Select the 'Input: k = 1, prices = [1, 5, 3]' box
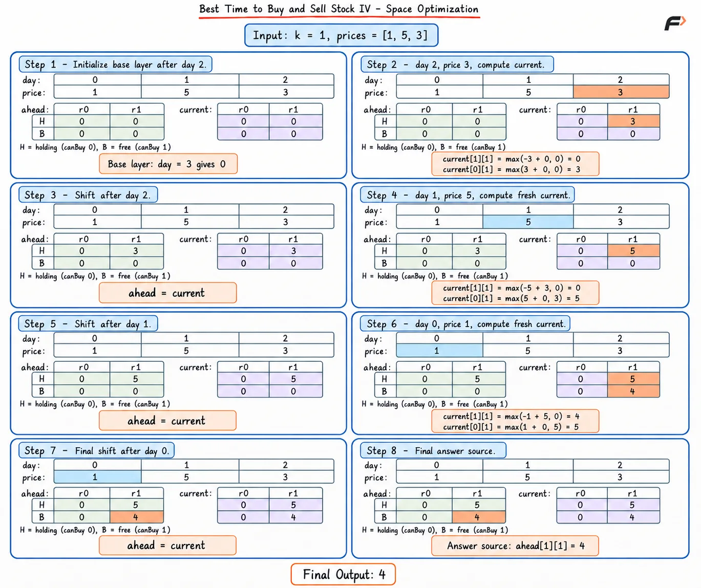The width and height of the screenshot is (701, 588). click(x=341, y=35)
